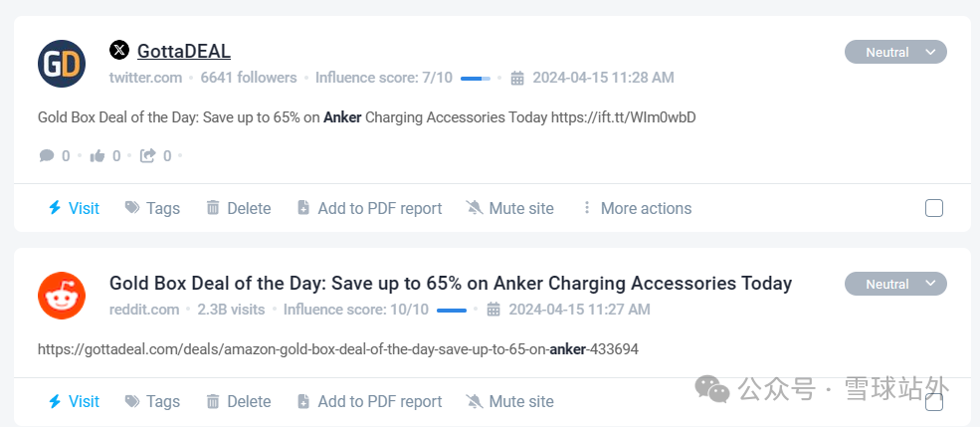Click the calendar icon on the GottaDEAL post

point(517,78)
